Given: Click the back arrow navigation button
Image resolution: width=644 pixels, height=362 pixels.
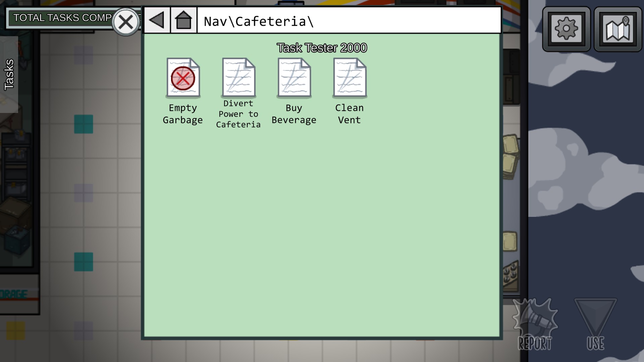Looking at the screenshot, I should click(157, 20).
